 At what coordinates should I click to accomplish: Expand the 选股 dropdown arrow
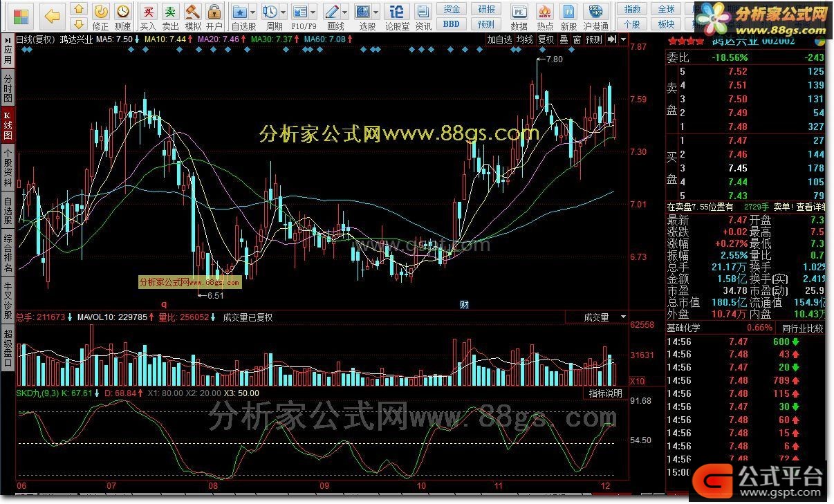(x=376, y=12)
